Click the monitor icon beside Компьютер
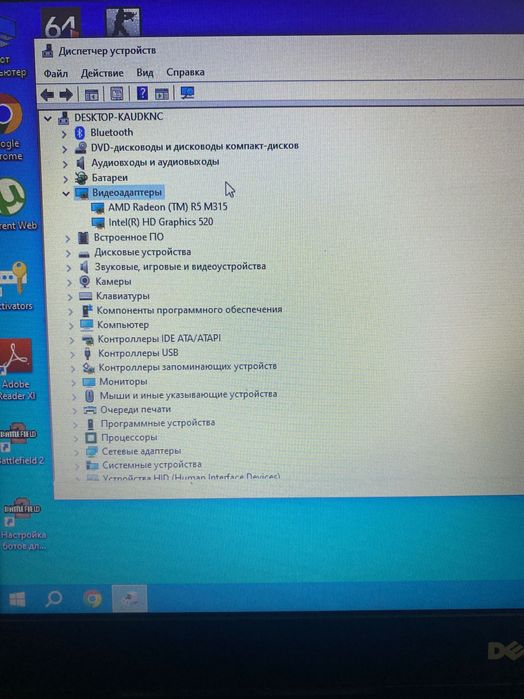 [87, 325]
